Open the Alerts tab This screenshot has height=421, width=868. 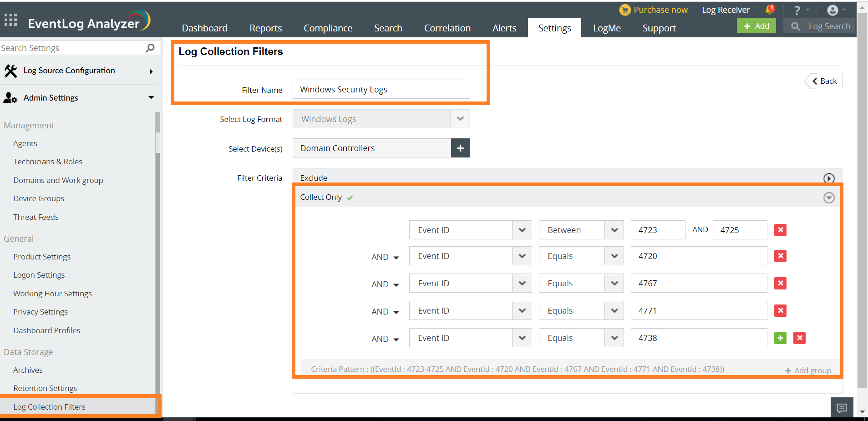[x=504, y=28]
